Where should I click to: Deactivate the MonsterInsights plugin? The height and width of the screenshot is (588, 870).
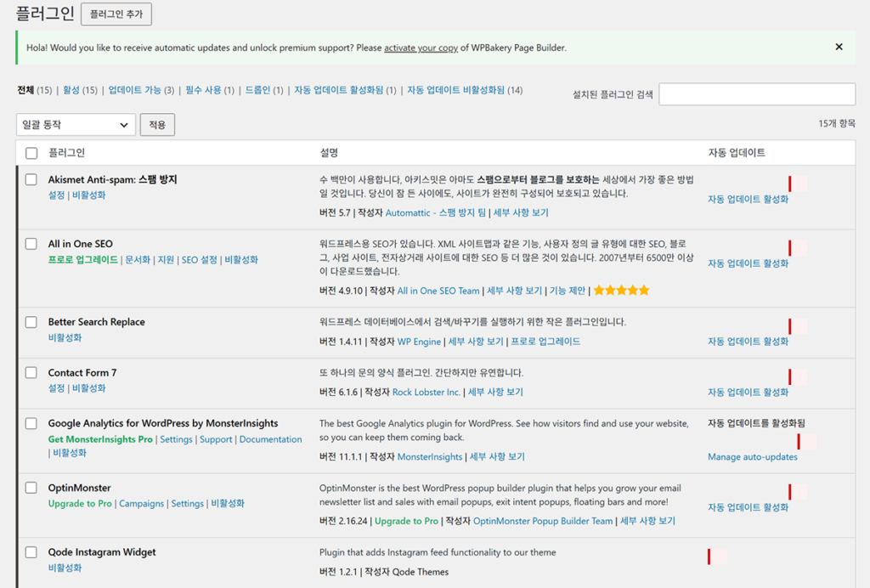70,453
